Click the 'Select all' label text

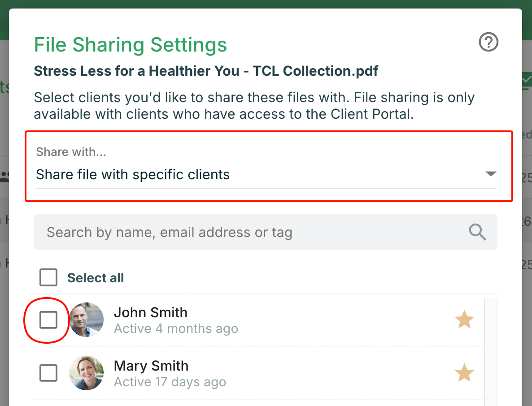coord(96,278)
